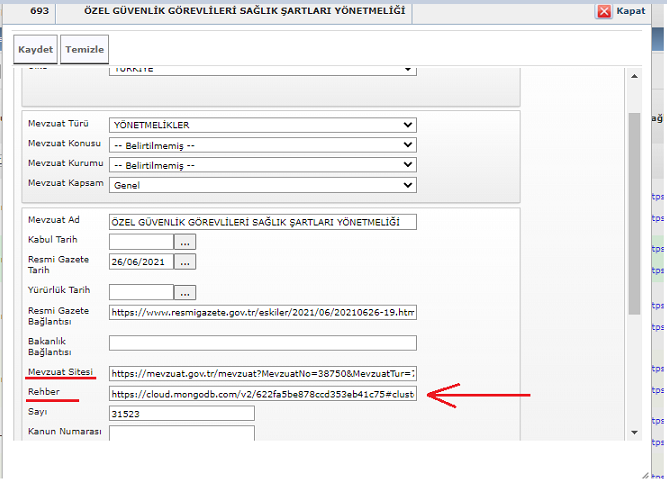The width and height of the screenshot is (667, 493).
Task: Expand the Mevzuat Konusu dropdown
Action: (262, 145)
